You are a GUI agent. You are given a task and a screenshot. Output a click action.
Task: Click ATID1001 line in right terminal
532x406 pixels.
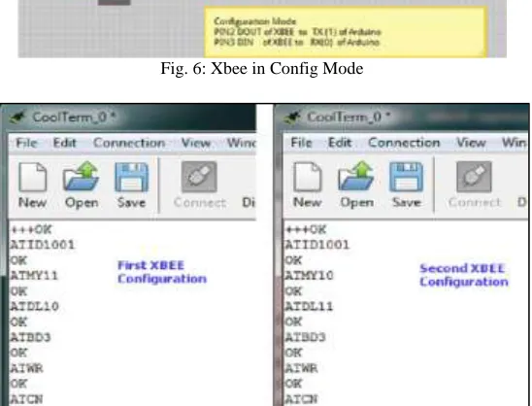coord(316,245)
